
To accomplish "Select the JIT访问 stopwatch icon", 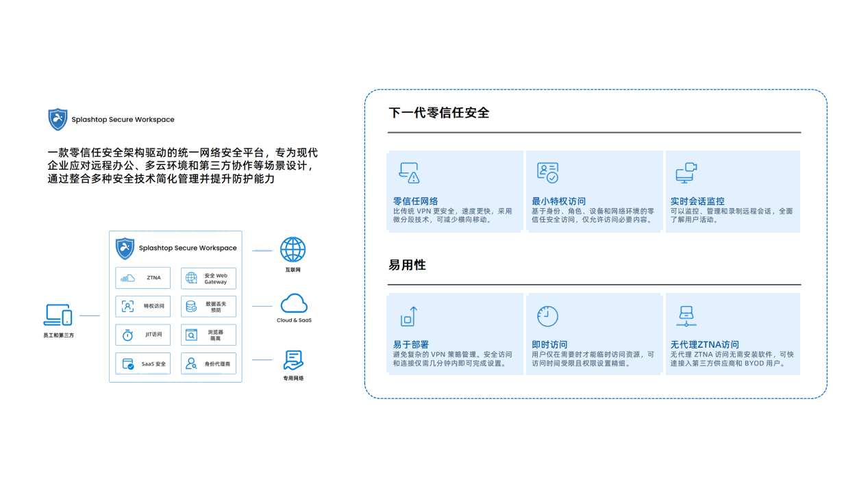I will [x=127, y=335].
